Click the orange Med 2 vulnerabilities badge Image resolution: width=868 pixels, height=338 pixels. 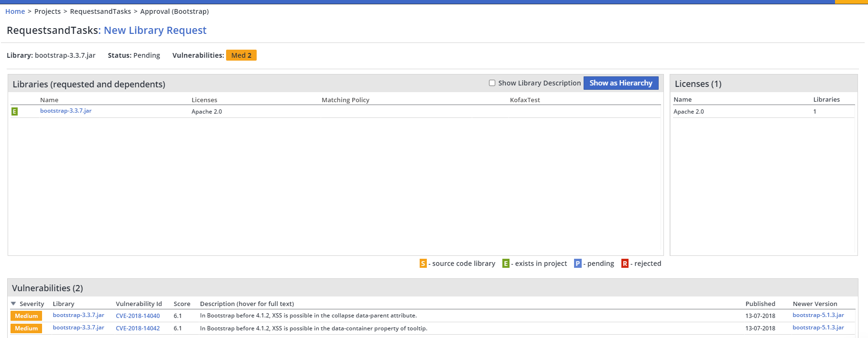click(x=241, y=55)
